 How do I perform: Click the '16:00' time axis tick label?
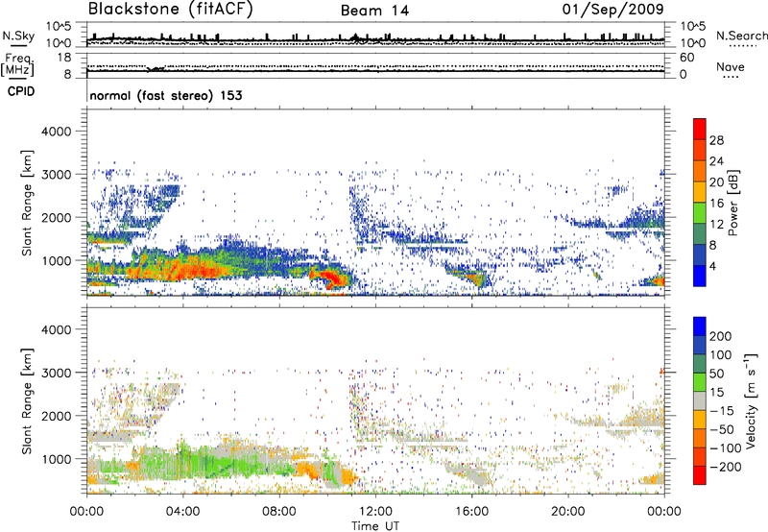coord(471,512)
